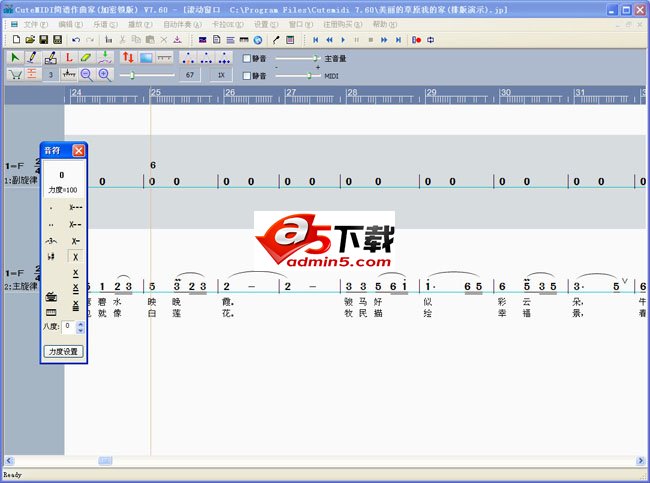Open the keyboard piano toolbar icon
Viewport: 650px width, 483px height.
[244, 40]
